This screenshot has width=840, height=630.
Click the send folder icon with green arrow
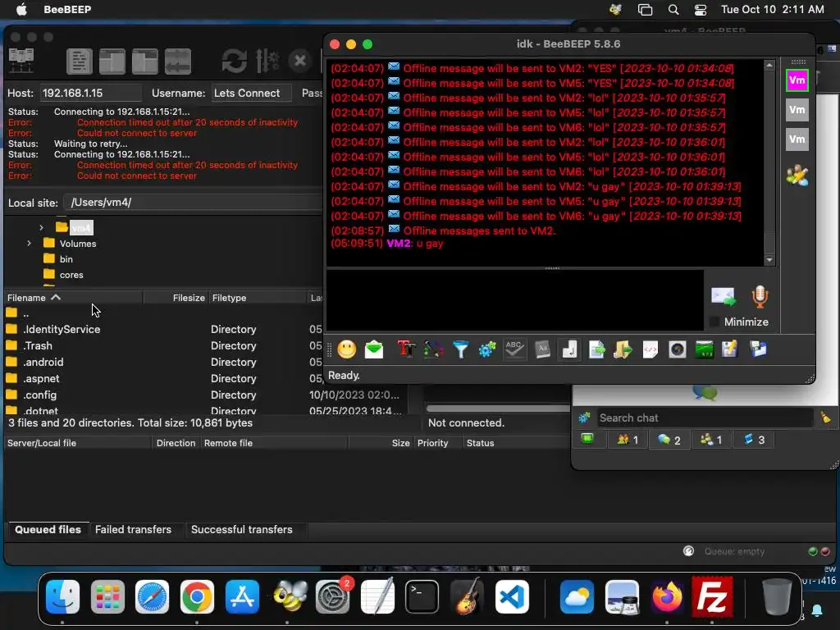(x=623, y=349)
